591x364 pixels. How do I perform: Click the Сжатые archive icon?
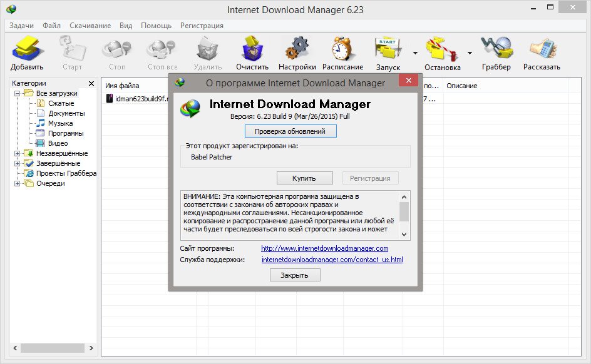click(40, 103)
